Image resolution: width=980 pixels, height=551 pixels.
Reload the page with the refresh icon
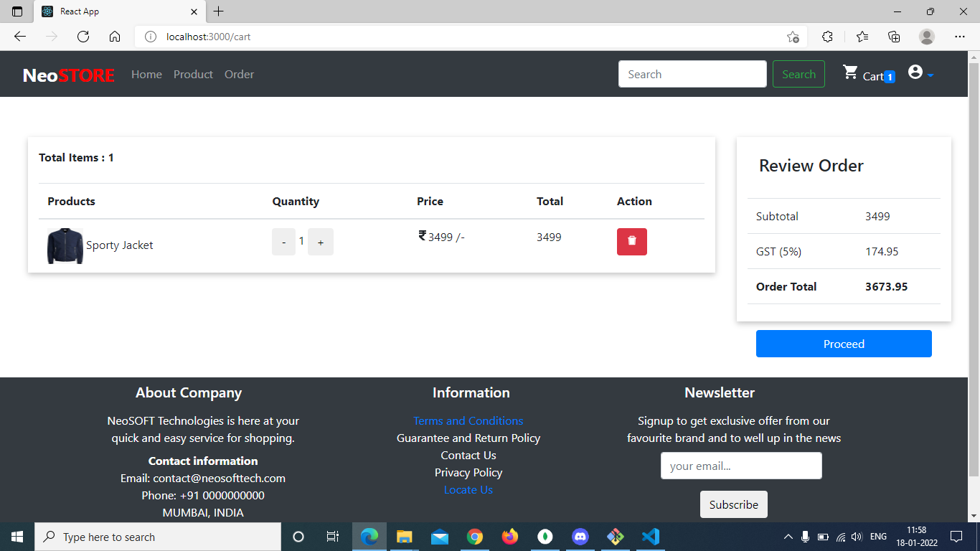81,36
